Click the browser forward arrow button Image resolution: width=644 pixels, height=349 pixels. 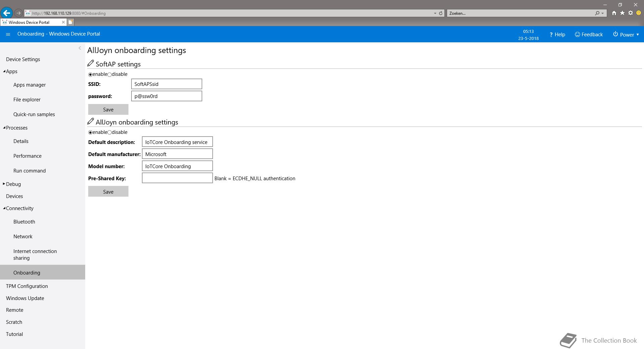[x=18, y=13]
